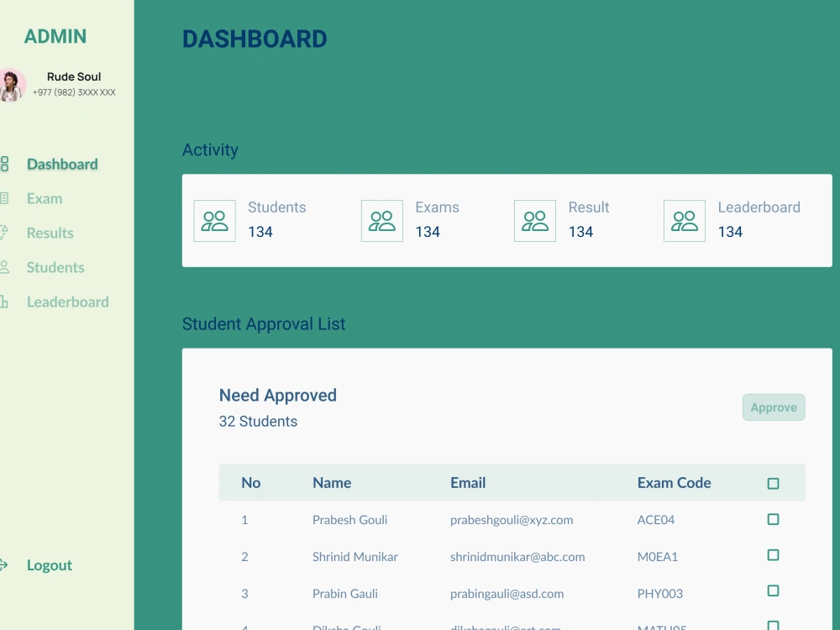This screenshot has width=840, height=630.
Task: Click the ADMIN title in sidebar
Action: coord(55,36)
